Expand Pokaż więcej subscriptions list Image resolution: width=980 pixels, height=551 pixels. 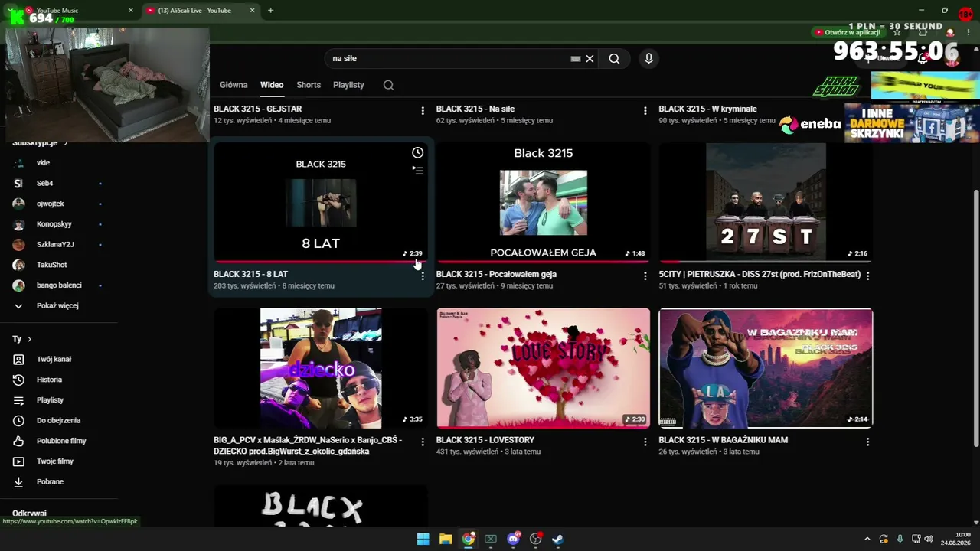[59, 306]
